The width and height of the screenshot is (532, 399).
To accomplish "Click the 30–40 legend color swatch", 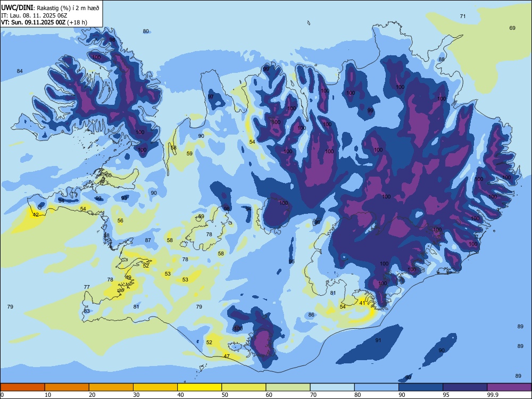I will pyautogui.click(x=155, y=387).
